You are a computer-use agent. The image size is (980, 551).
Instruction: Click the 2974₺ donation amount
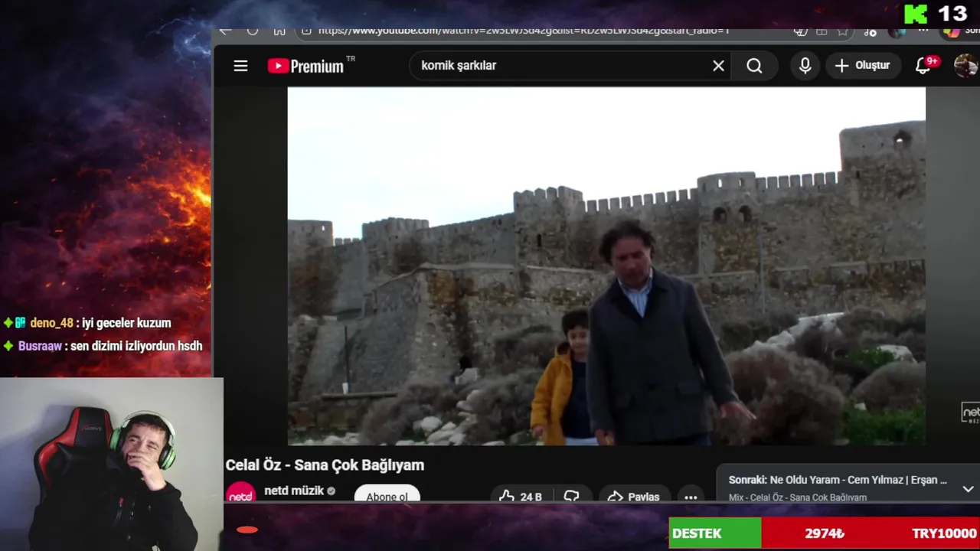coord(825,533)
